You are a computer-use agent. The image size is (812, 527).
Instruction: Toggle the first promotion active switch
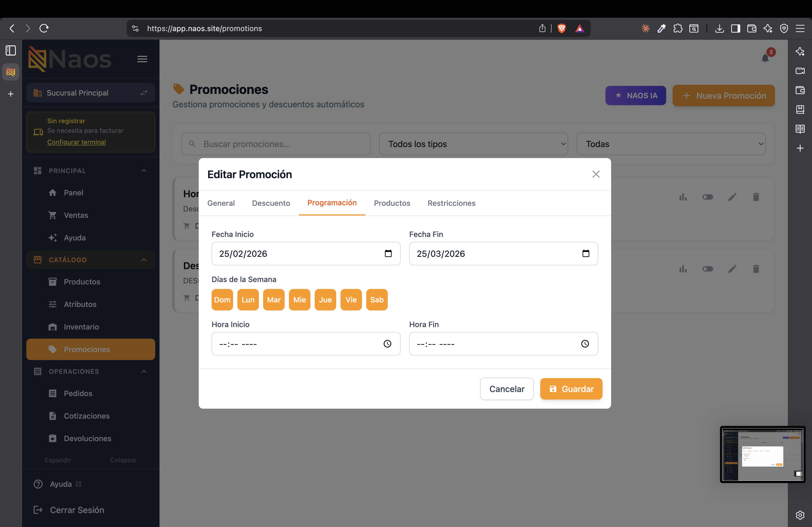point(708,197)
